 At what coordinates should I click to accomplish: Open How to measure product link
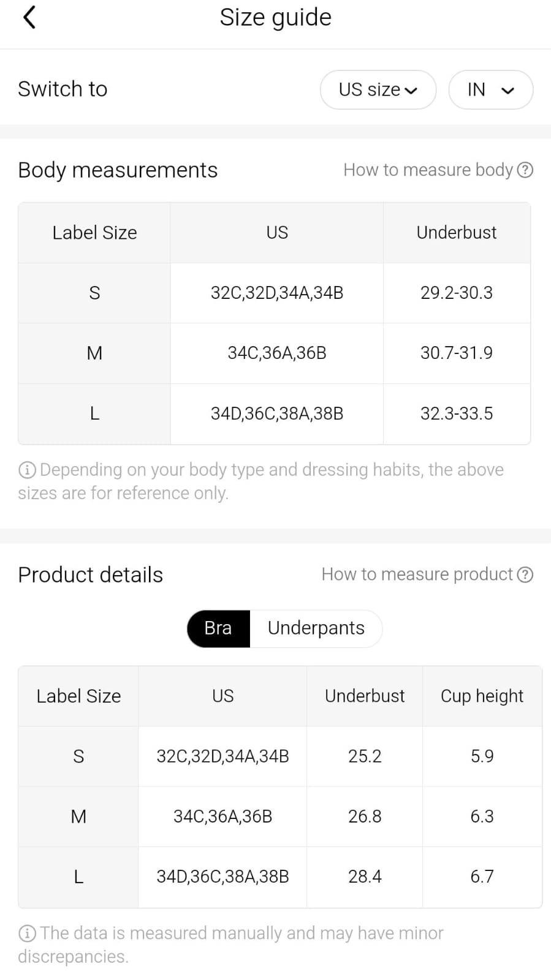417,575
